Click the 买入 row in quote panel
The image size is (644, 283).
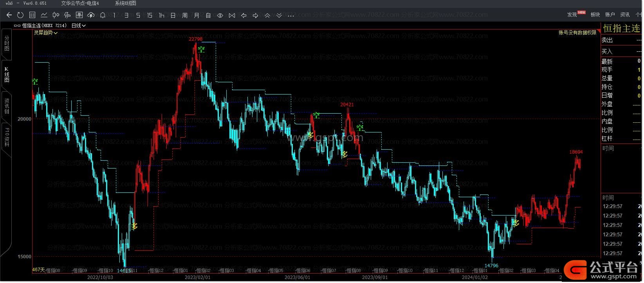[621, 51]
